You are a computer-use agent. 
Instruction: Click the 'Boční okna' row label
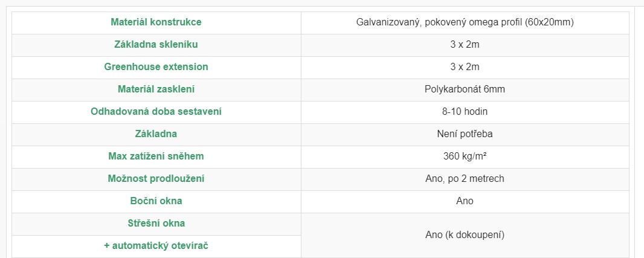click(x=156, y=201)
